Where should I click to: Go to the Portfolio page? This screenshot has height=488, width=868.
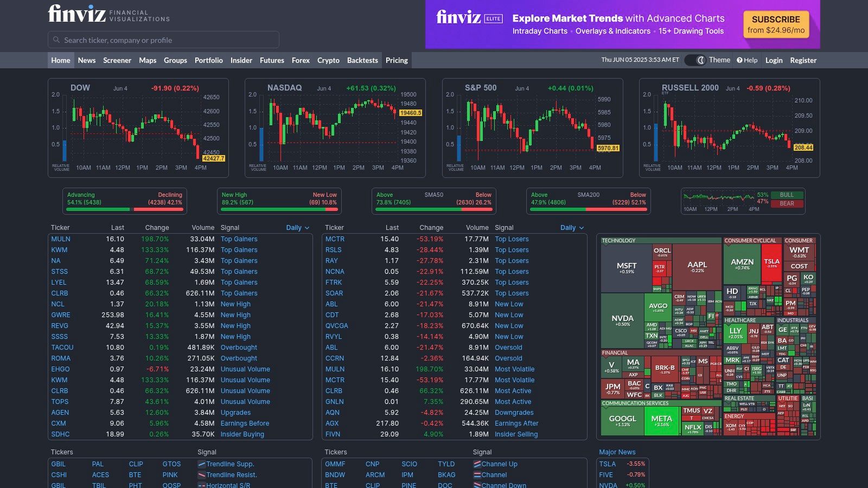pos(209,60)
